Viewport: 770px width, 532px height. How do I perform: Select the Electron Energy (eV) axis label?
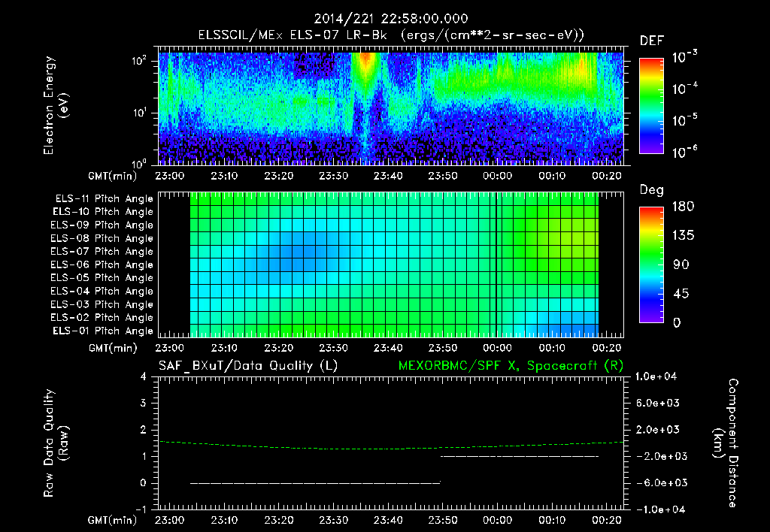56,105
